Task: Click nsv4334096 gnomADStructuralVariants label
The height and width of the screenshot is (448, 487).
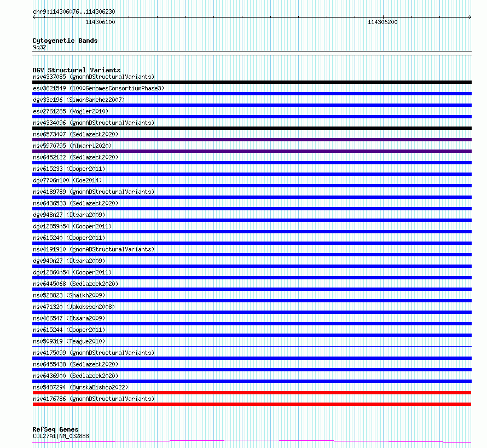Action: pyautogui.click(x=94, y=123)
